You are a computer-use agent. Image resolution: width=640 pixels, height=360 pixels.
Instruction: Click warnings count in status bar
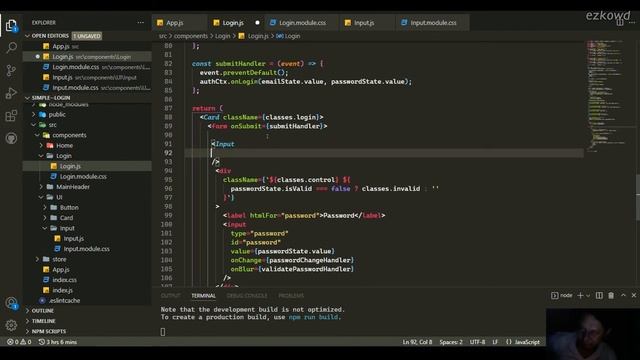(26, 342)
